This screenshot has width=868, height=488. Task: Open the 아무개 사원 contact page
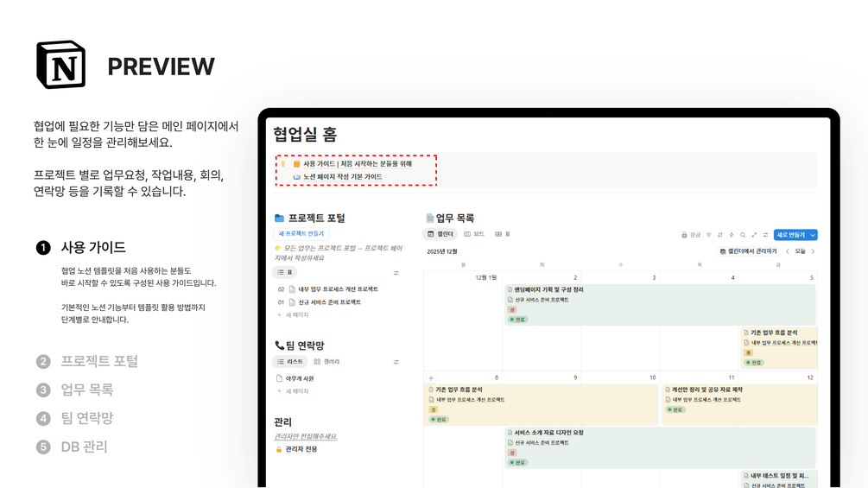tap(300, 378)
